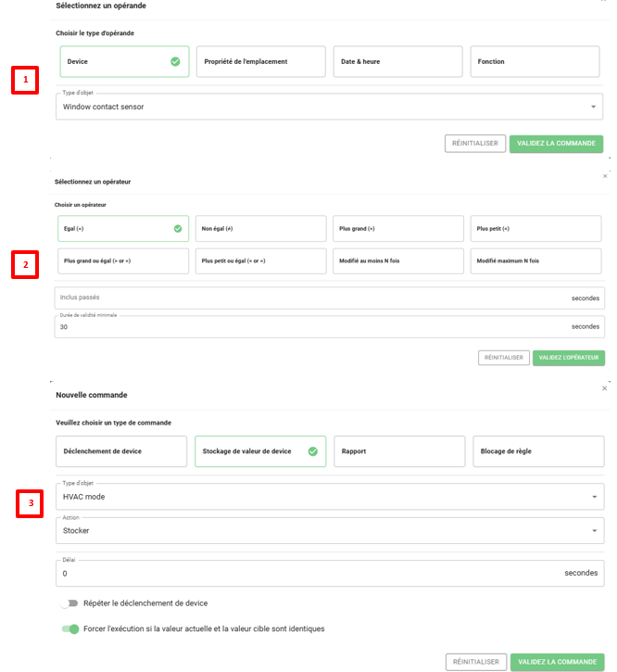Select the Non égal operator option
Screen dimensions: 617x672
260,228
